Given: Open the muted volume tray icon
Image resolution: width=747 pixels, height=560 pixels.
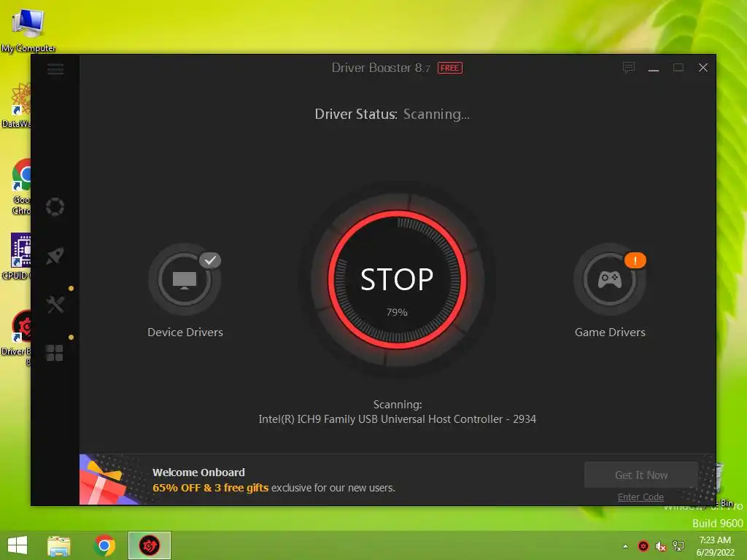Looking at the screenshot, I should 660,546.
